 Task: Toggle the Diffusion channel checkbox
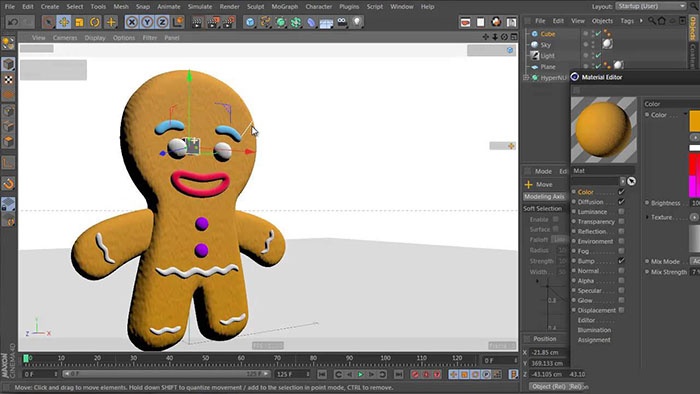[x=621, y=202]
